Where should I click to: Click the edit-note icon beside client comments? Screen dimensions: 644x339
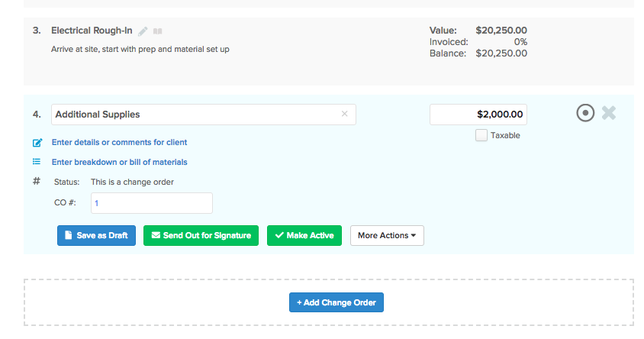pyautogui.click(x=37, y=143)
